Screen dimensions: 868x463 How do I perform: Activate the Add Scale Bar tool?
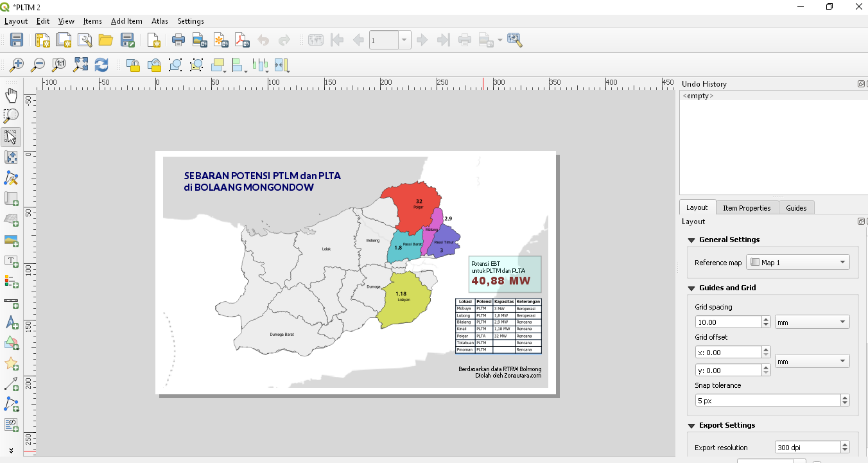coord(11,302)
